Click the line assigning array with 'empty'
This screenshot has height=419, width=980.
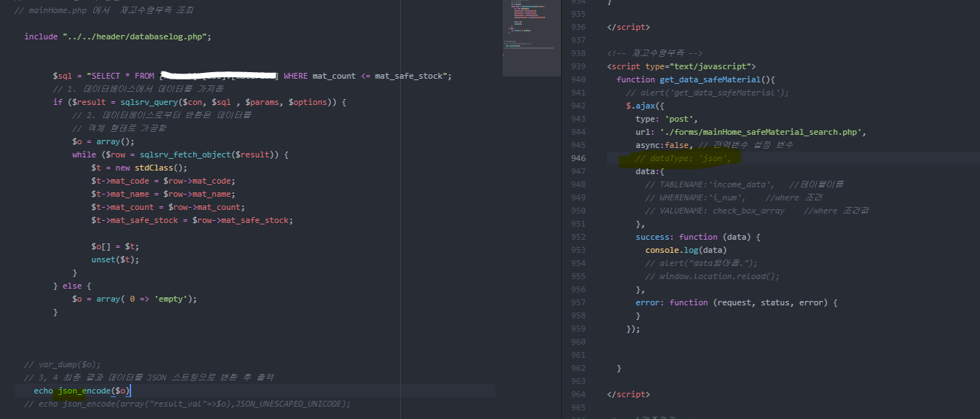[135, 299]
